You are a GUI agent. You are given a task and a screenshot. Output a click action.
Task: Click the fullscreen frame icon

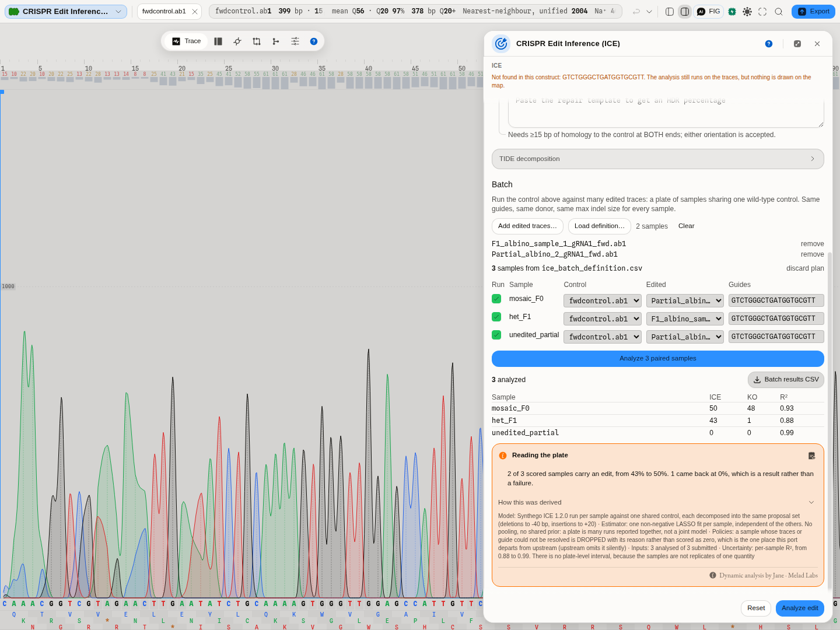tap(762, 12)
